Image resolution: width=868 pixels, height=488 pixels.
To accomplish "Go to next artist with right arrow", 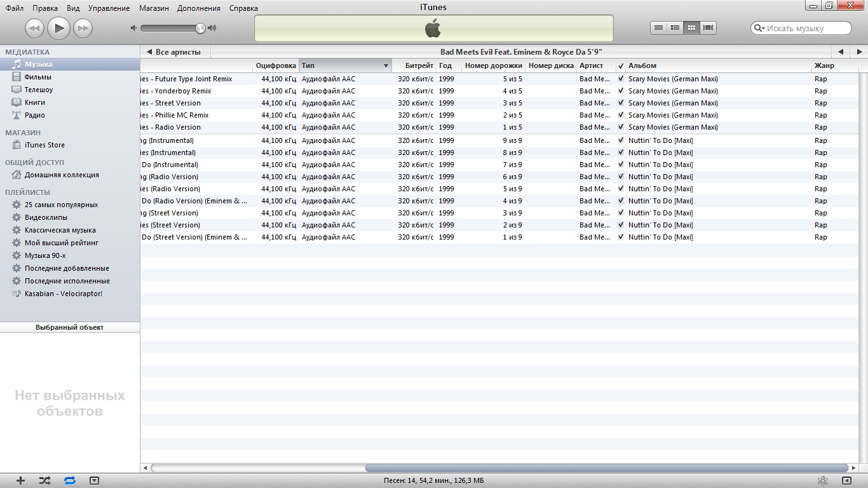I will point(859,52).
